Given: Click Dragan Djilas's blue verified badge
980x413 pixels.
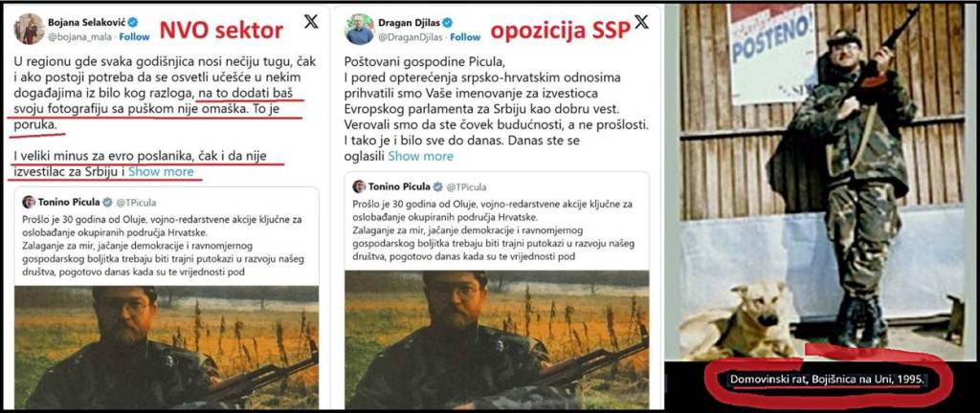Looking at the screenshot, I should click(448, 22).
